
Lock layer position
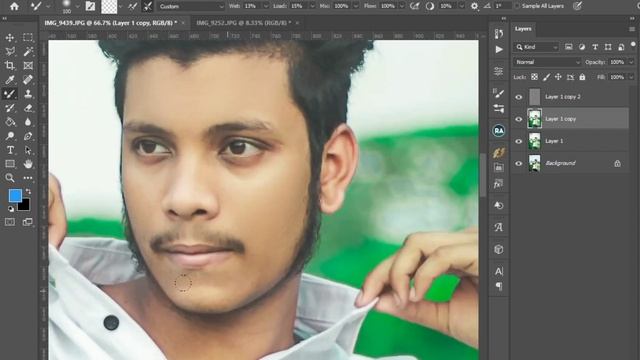pos(558,77)
